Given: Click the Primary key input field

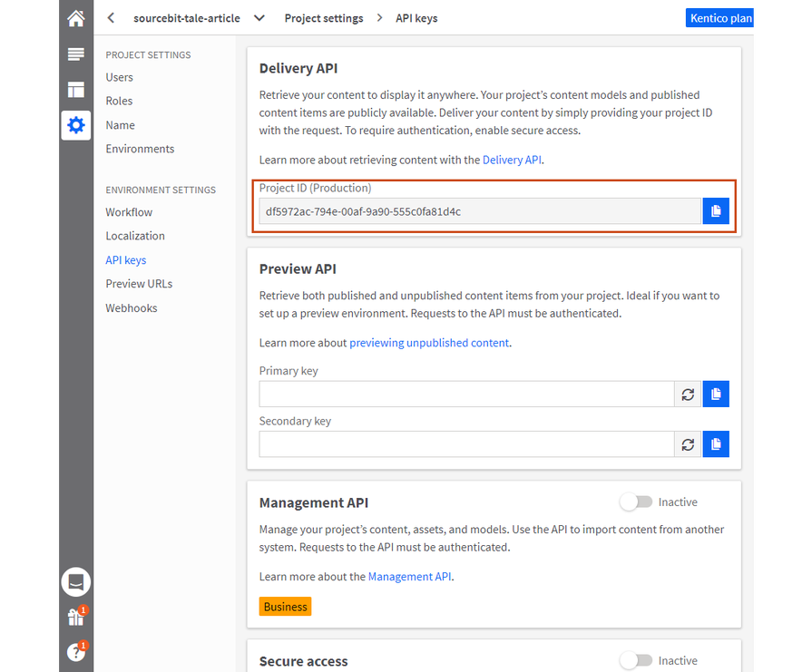Looking at the screenshot, I should click(466, 394).
